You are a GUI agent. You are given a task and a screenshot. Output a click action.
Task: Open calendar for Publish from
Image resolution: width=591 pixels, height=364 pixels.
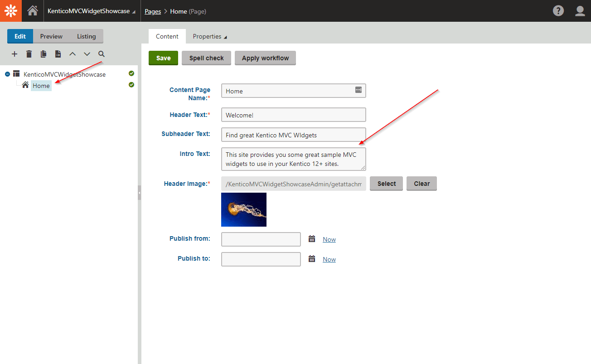point(312,239)
